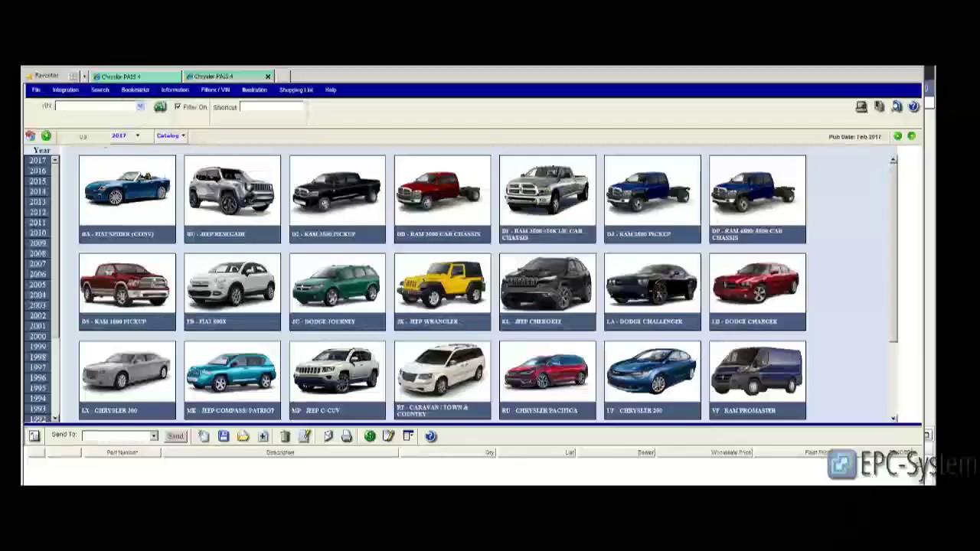980x551 pixels.
Task: Switch to the first Chrysler PAIS 4 tab
Action: point(136,77)
